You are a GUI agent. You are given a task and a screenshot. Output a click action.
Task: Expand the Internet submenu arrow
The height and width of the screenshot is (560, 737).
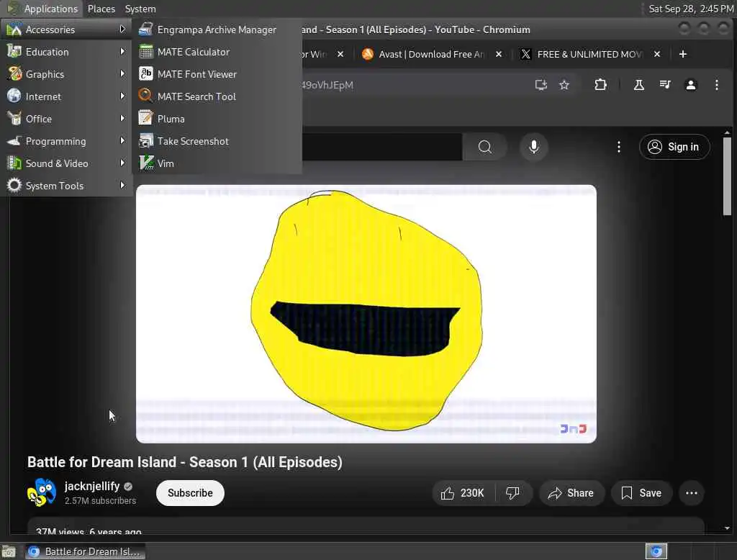pos(122,96)
